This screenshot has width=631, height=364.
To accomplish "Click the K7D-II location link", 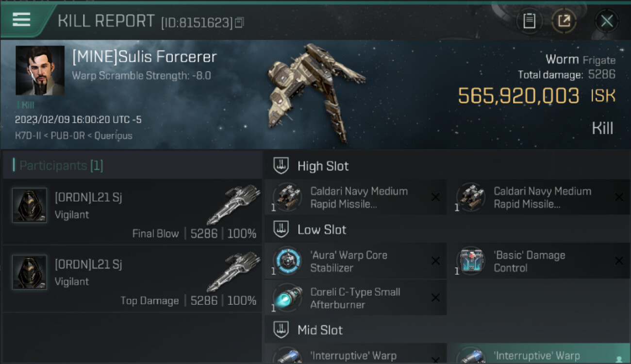I will tap(27, 135).
